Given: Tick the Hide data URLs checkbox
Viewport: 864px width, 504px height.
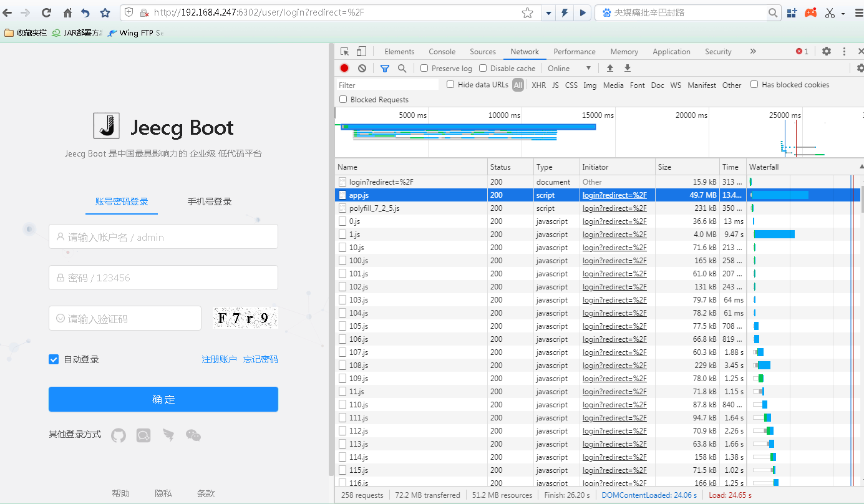Looking at the screenshot, I should [x=450, y=85].
